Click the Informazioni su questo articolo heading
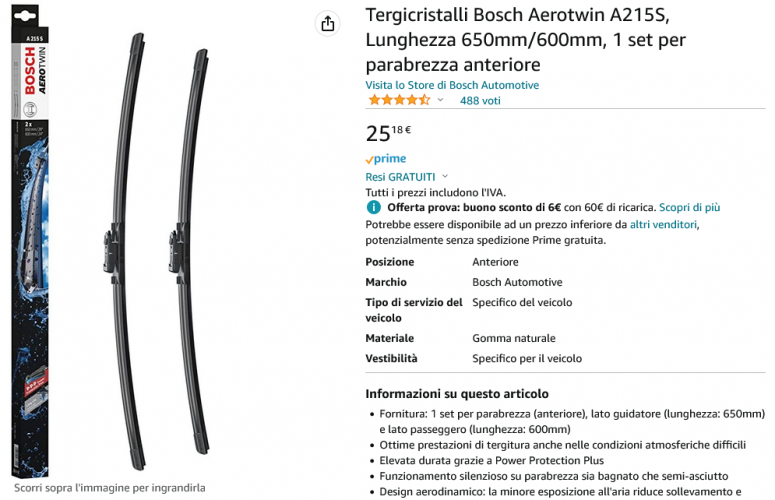Screen dimensions: 775x500 pyautogui.click(x=457, y=394)
